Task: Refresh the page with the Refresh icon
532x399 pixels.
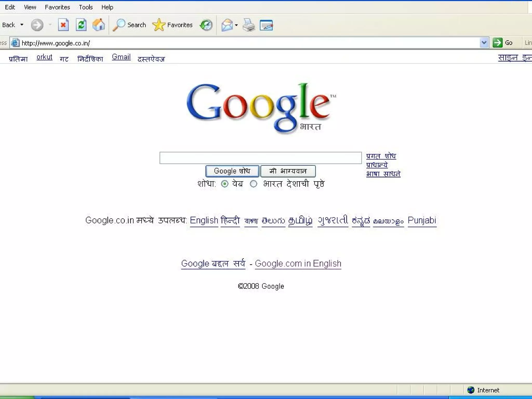Action: pos(81,25)
